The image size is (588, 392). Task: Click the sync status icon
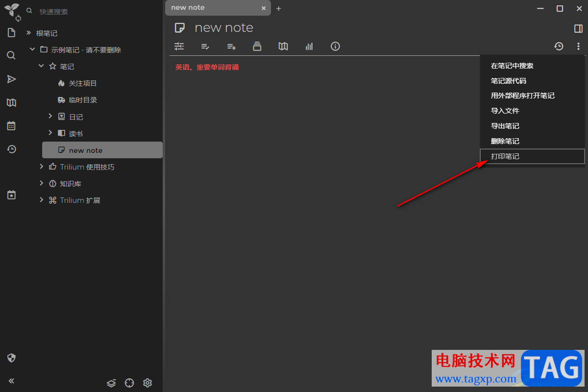tap(19, 19)
